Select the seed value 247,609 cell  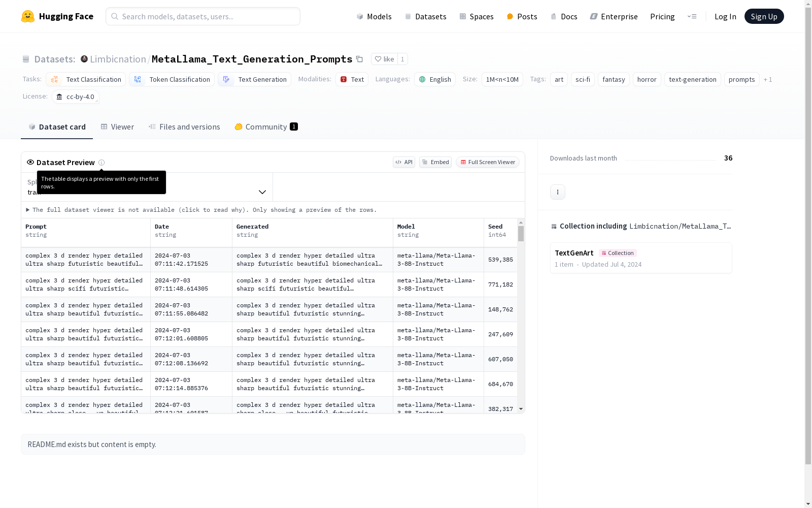[x=500, y=334]
